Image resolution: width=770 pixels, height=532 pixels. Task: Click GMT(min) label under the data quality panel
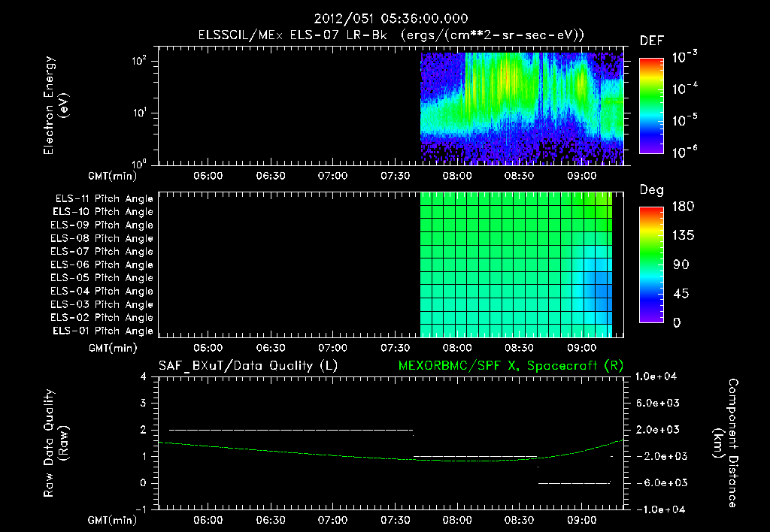click(x=112, y=520)
